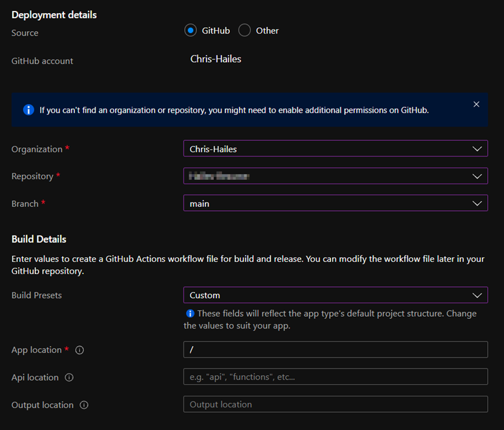Click the Output location text field

(335, 404)
